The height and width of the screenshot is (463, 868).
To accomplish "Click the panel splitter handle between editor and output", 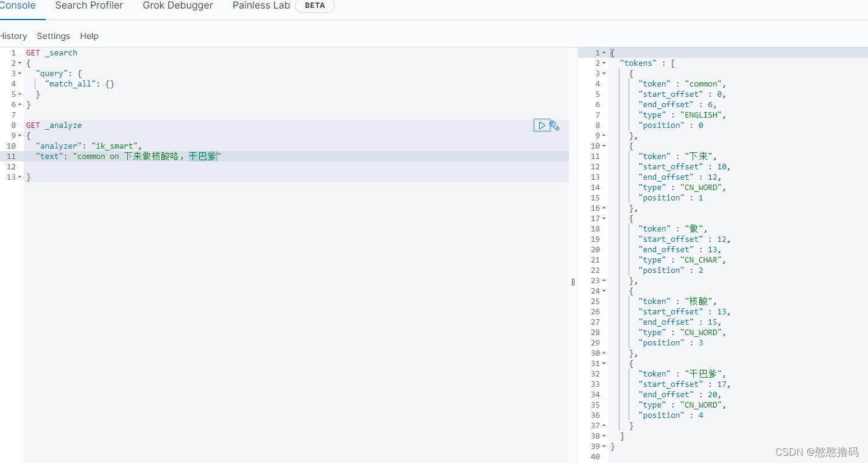I will pyautogui.click(x=573, y=282).
